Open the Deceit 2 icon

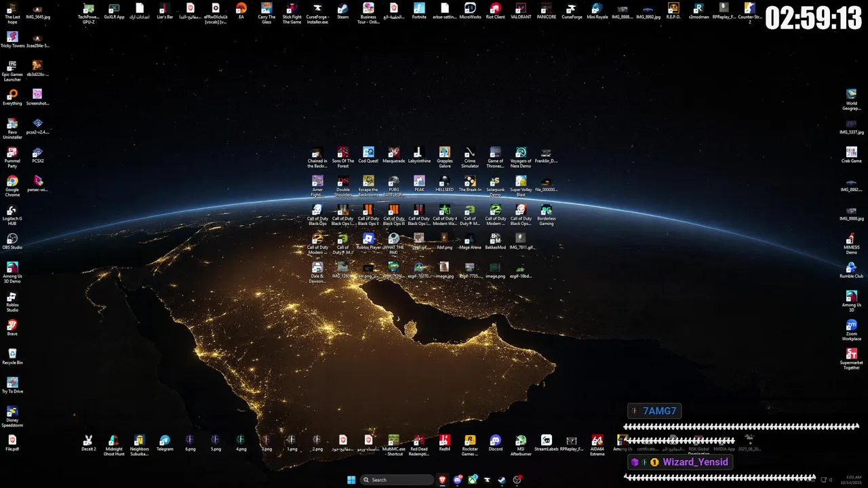tap(88, 443)
